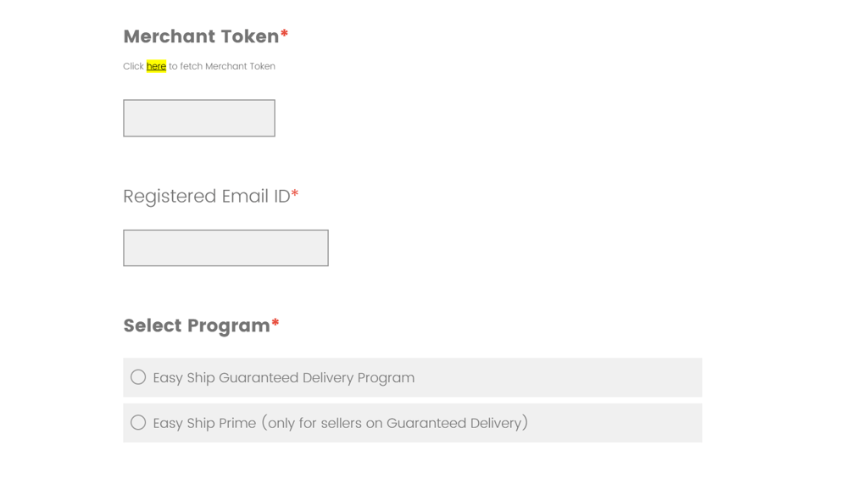Click into the Registered Email ID field
This screenshot has width=868, height=484.
[x=225, y=248]
